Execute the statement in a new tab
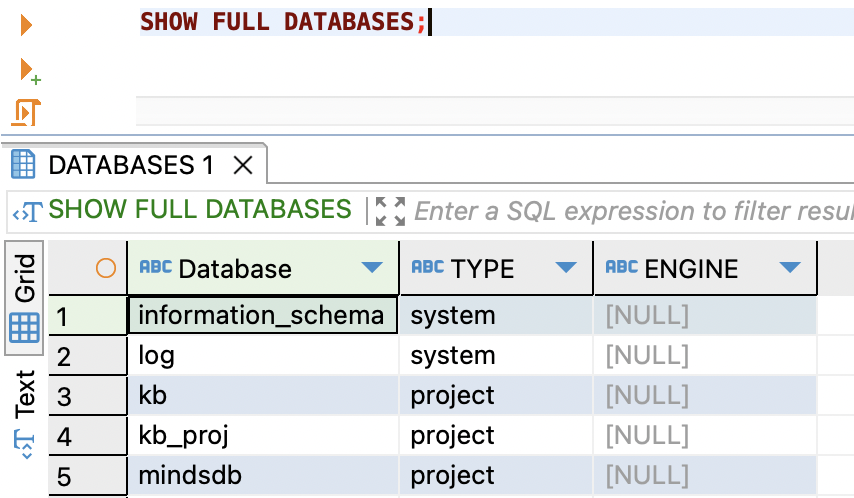 (30, 71)
